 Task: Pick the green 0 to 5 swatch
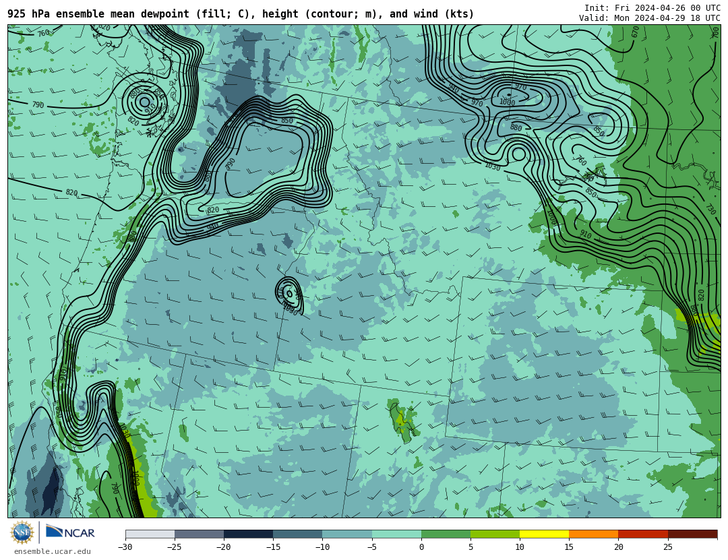click(x=446, y=534)
